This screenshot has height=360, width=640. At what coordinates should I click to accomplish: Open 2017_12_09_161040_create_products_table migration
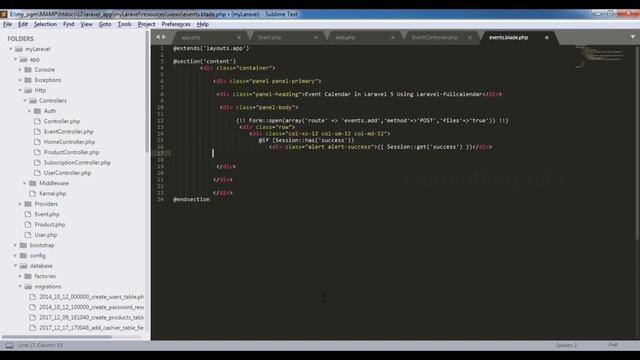[91, 317]
